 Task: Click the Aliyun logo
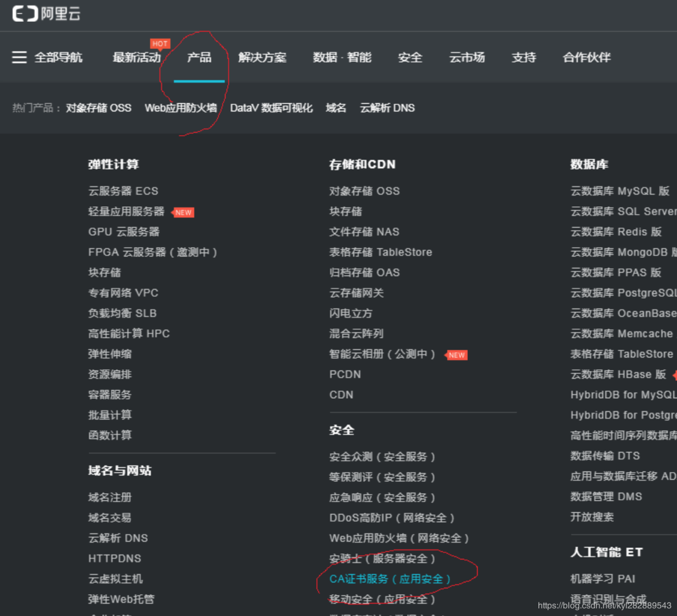click(x=46, y=13)
